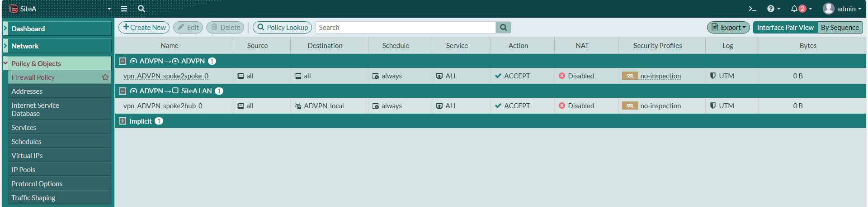Open the SiteA VDOM dropdown

pyautogui.click(x=60, y=9)
